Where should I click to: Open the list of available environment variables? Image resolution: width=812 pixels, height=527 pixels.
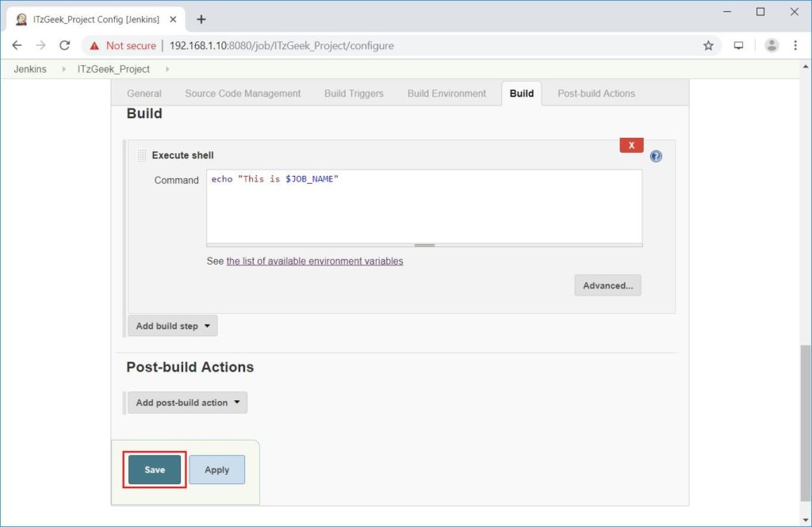point(314,262)
